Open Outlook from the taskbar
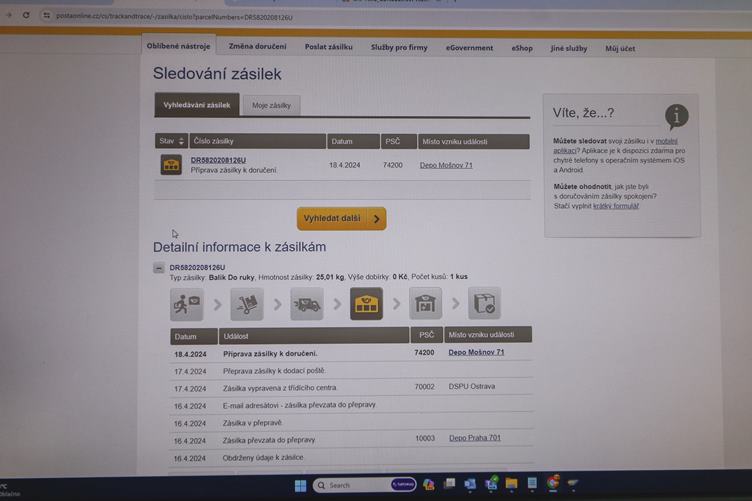This screenshot has width=752, height=501. coord(470,484)
